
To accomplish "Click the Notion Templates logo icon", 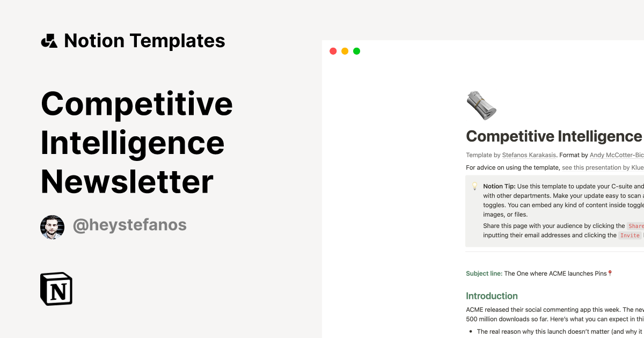I will tap(49, 40).
